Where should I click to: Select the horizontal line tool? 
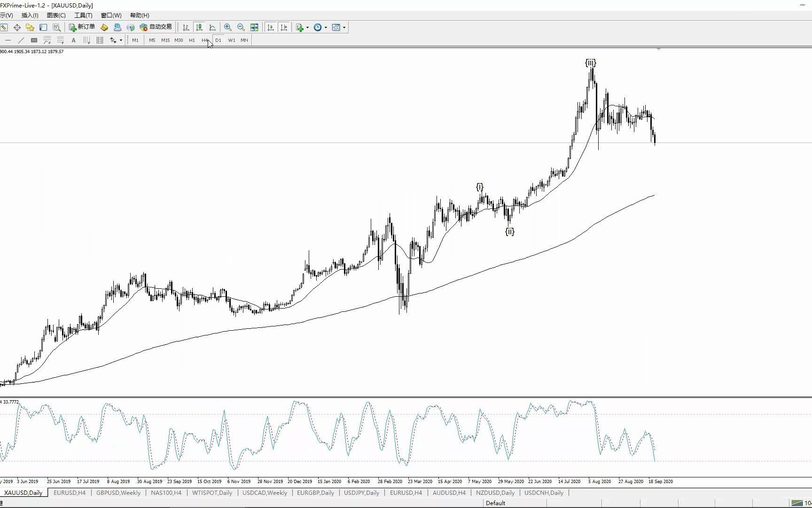point(8,40)
